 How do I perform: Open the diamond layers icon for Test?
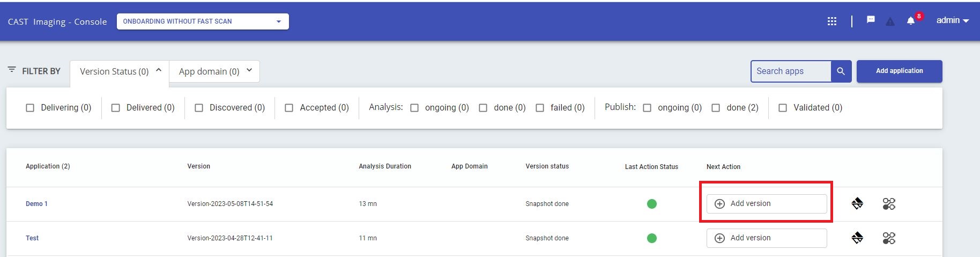[x=857, y=238]
